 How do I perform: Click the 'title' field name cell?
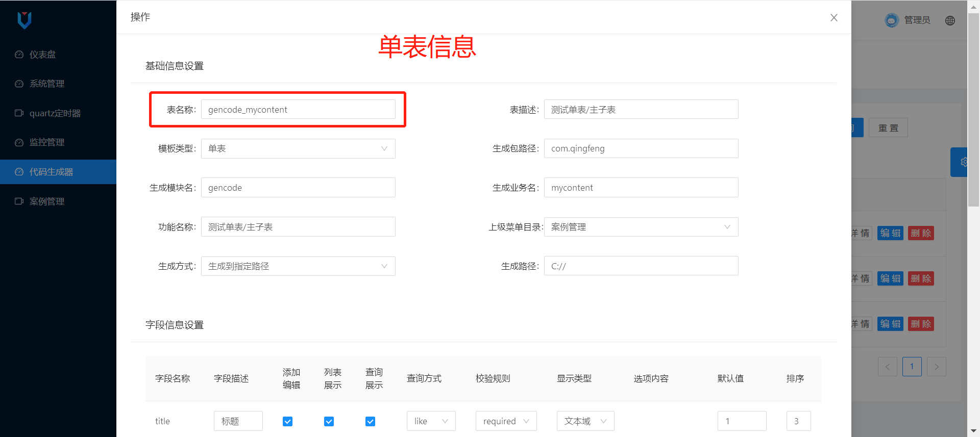[162, 421]
